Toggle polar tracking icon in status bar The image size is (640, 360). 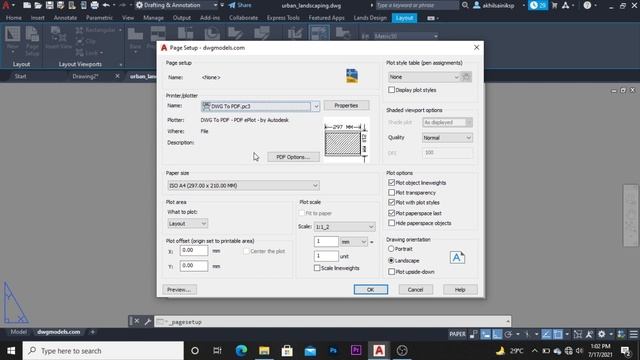click(x=508, y=334)
